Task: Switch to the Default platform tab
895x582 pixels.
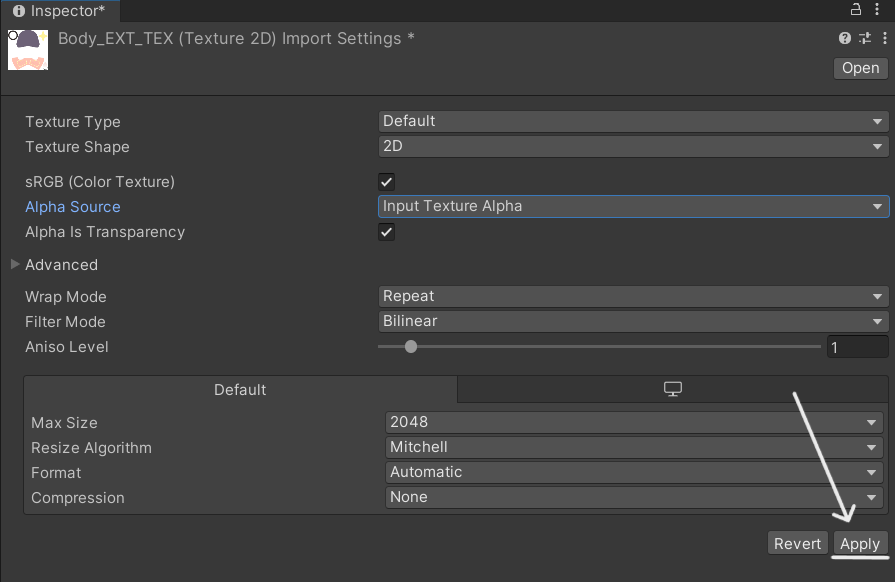Action: [x=240, y=390]
